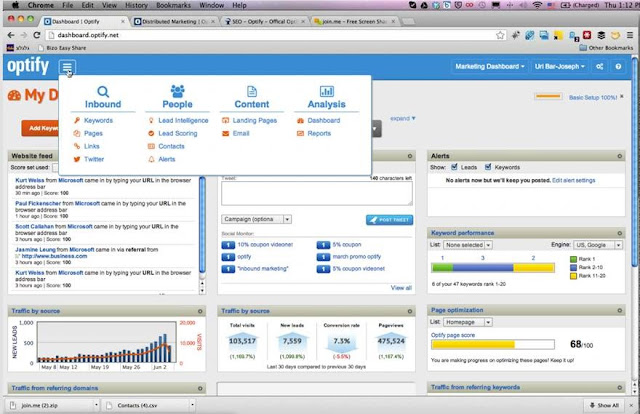Image resolution: width=640 pixels, height=414 pixels.
Task: Expand the dashboard via expand link
Action: click(402, 118)
